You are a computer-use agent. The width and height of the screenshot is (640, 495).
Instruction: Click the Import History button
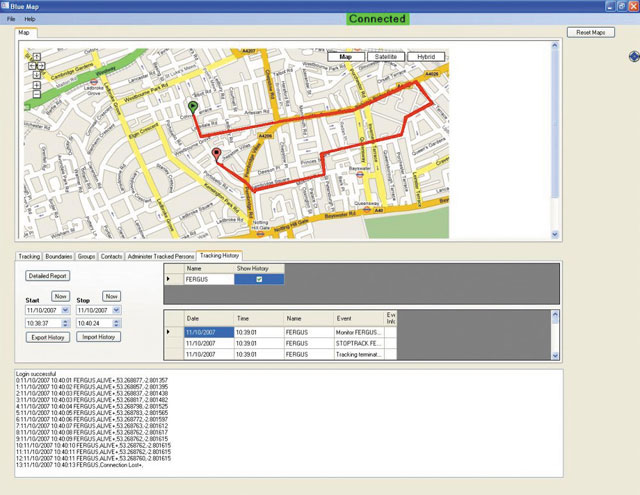99,337
